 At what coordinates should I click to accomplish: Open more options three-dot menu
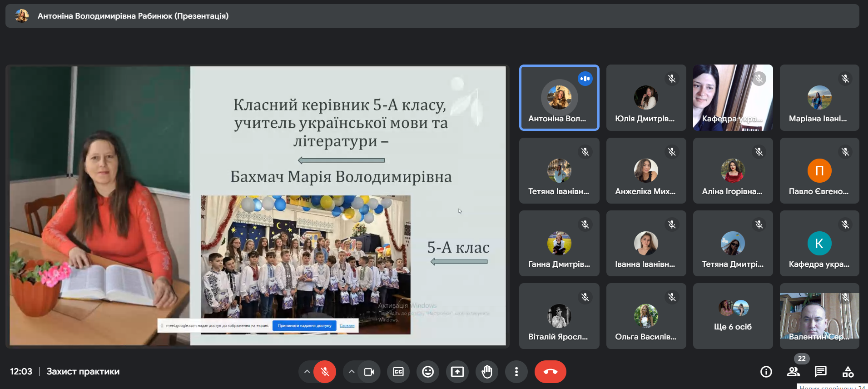pyautogui.click(x=516, y=372)
